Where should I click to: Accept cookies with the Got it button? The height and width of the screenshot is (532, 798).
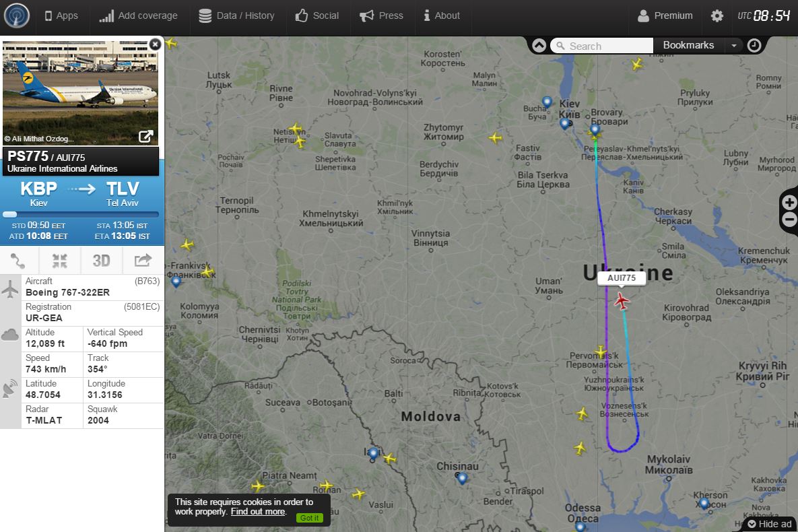[x=309, y=518]
